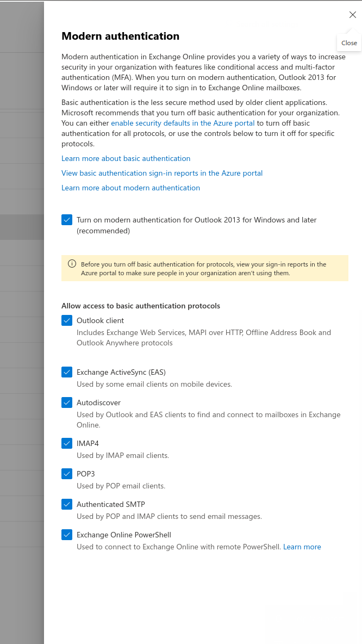Close the Modern authentication panel
Image resolution: width=362 pixels, height=644 pixels.
tap(353, 15)
